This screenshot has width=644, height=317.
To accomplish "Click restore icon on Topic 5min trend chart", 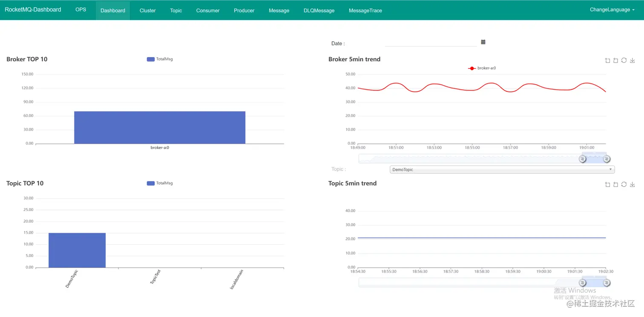I will click(x=624, y=184).
